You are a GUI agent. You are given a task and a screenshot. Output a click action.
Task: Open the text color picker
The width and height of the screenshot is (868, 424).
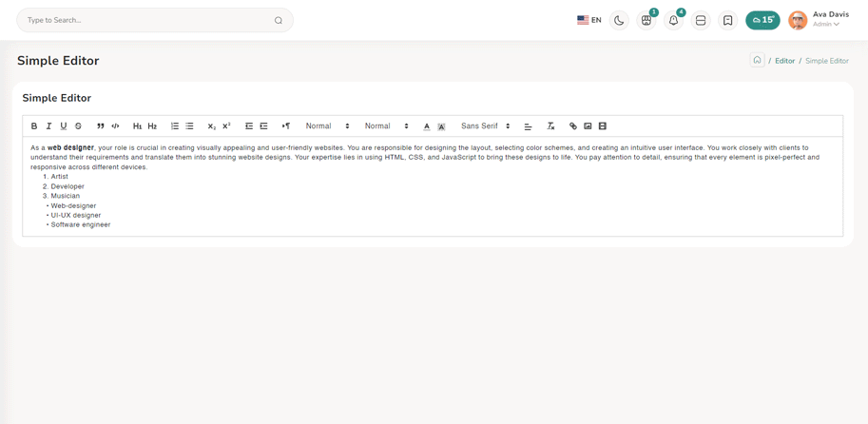(x=427, y=126)
